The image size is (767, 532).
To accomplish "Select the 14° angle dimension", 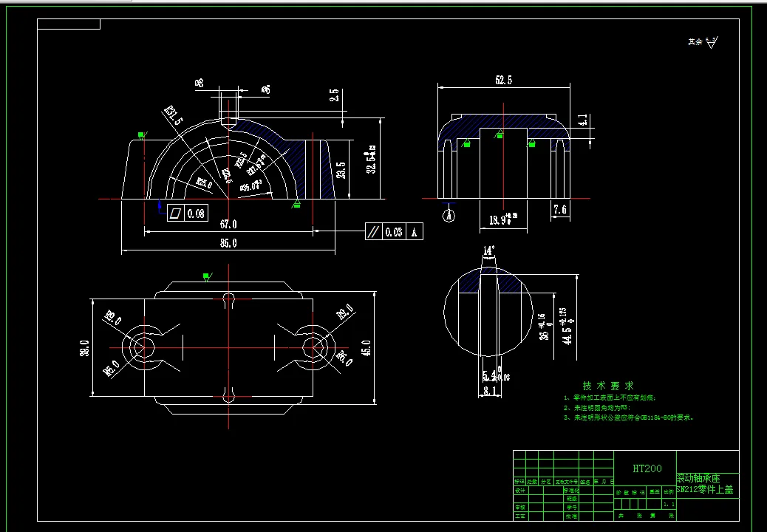I will (488, 250).
